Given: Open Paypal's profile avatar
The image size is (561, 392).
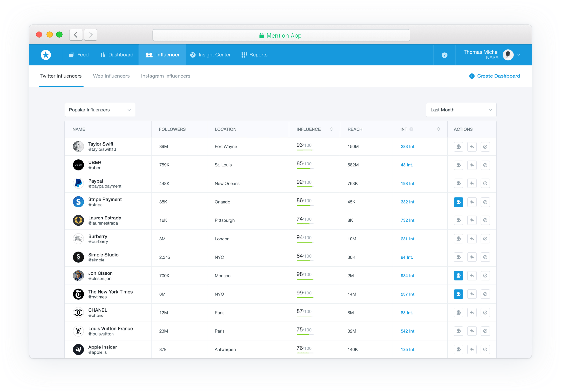Looking at the screenshot, I should pos(78,183).
